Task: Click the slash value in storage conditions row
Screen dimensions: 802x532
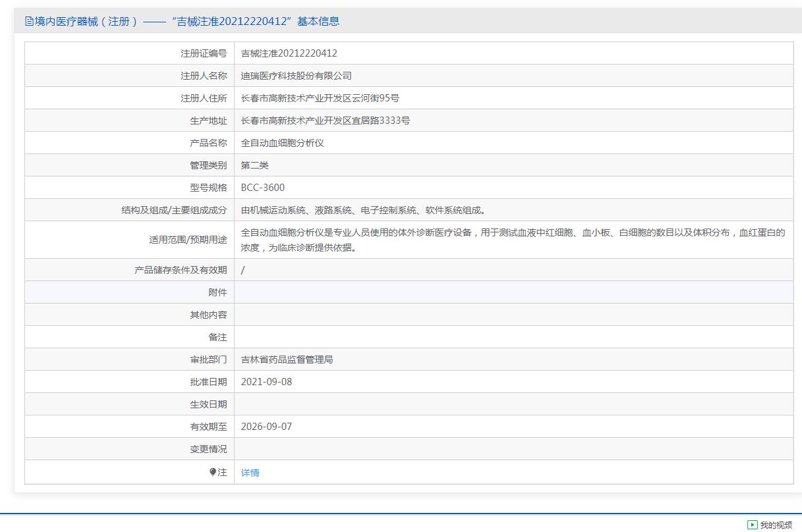Action: (x=243, y=270)
